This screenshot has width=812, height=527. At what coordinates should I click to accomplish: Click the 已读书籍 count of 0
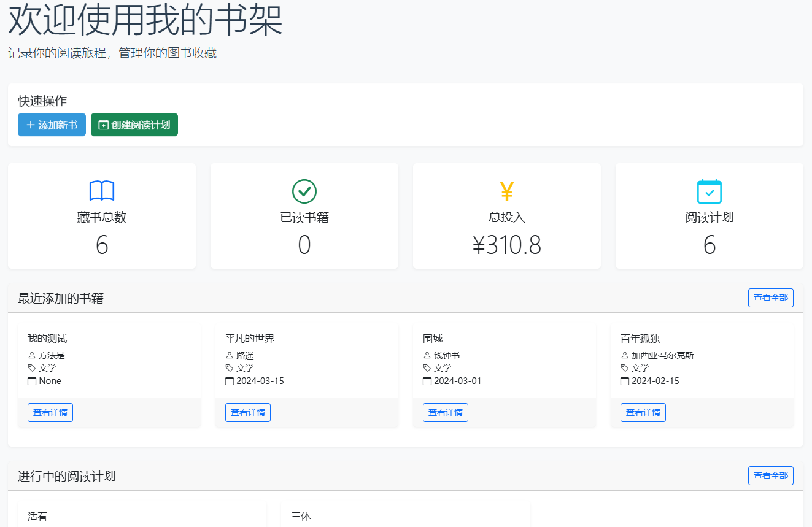pyautogui.click(x=304, y=245)
